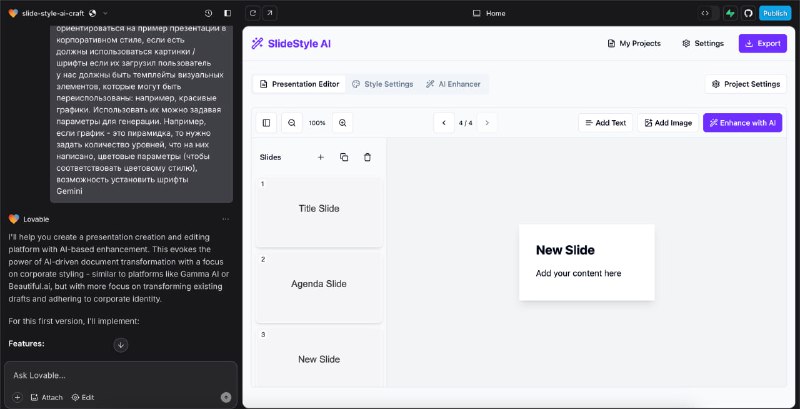Zoom in on the slide canvas
This screenshot has height=409, width=800.
[x=343, y=123]
